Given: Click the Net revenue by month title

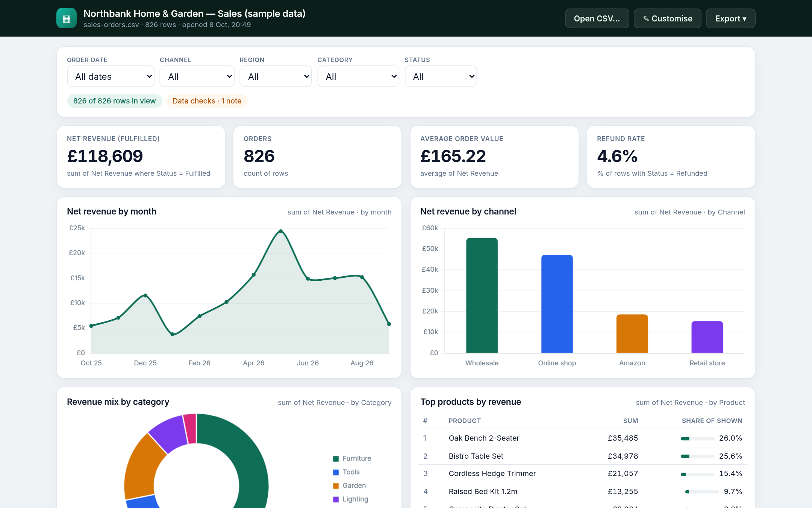Looking at the screenshot, I should pyautogui.click(x=112, y=211).
